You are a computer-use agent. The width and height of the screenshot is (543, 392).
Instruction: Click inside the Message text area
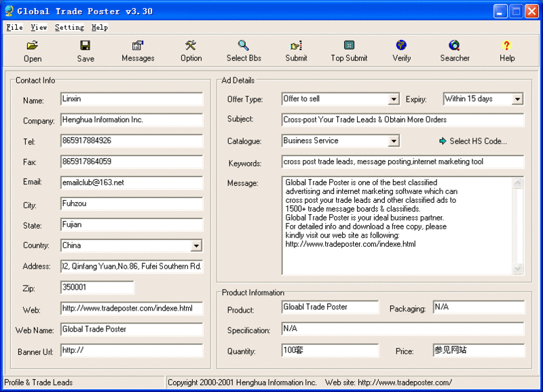point(397,226)
